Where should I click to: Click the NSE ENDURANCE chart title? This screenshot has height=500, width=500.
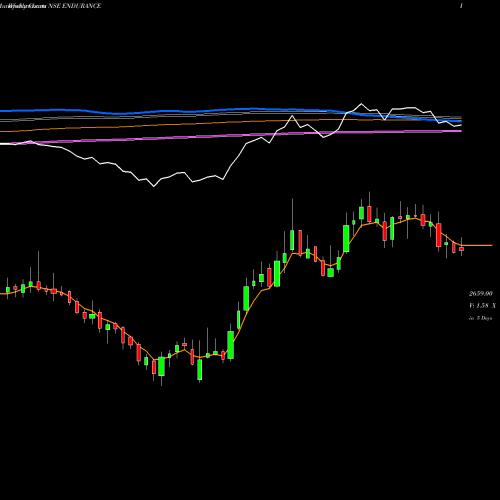coord(76,6)
